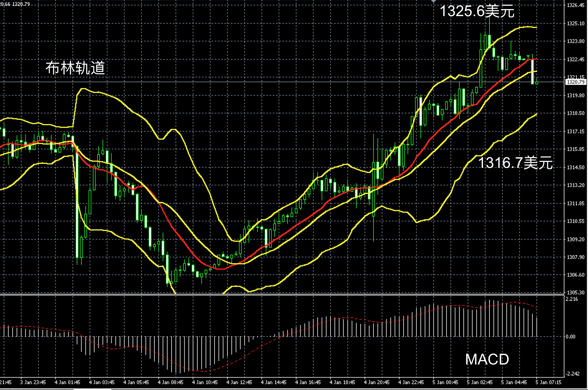Select the 布林轨道 text annotation
The width and height of the screenshot is (588, 390).
(75, 68)
